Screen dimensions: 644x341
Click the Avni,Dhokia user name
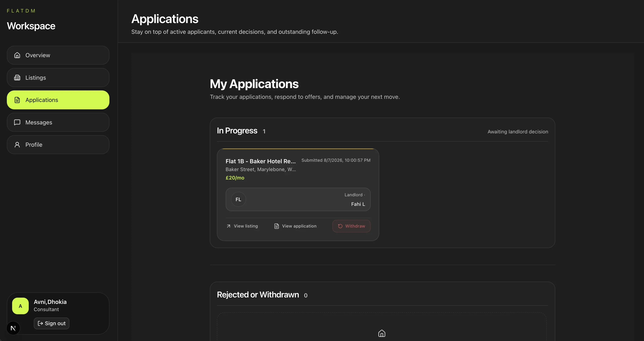coord(50,302)
